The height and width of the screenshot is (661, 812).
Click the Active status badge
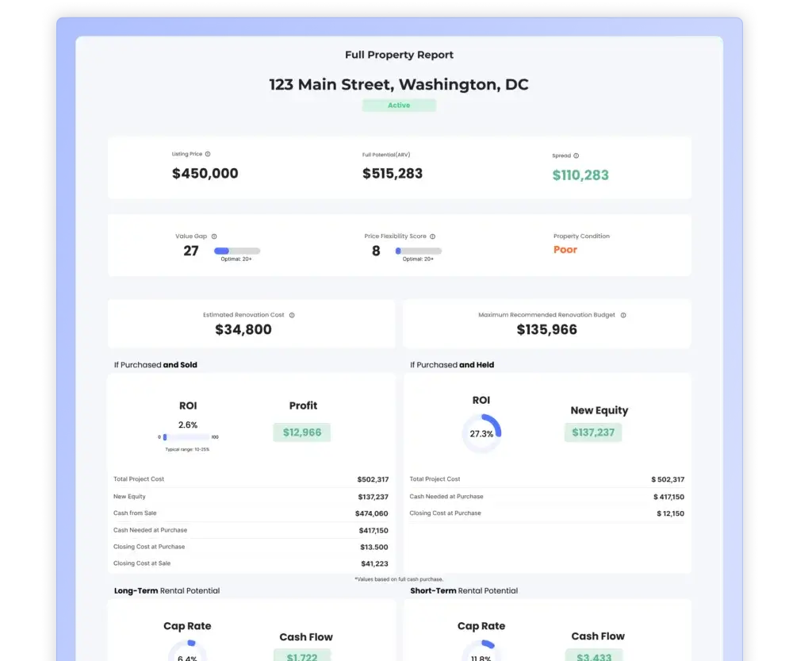399,105
